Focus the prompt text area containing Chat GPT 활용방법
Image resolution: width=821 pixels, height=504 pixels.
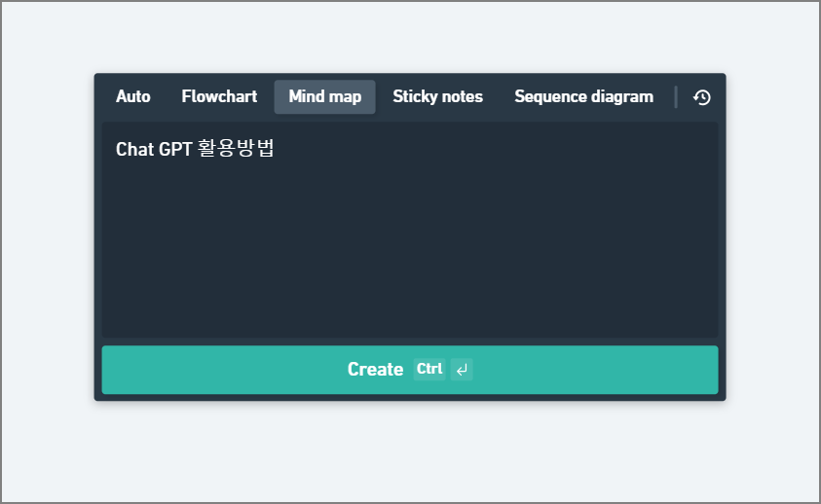(410, 230)
